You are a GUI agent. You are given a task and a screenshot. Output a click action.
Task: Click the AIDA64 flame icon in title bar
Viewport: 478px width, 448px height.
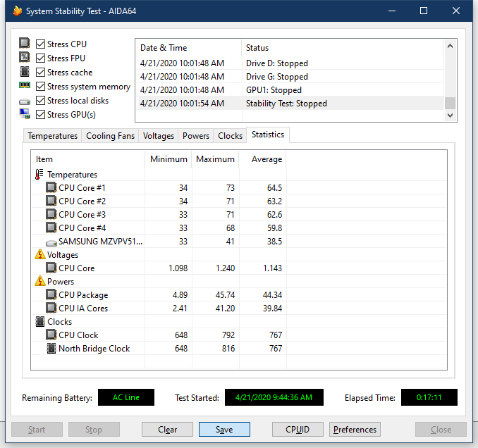pyautogui.click(x=18, y=11)
